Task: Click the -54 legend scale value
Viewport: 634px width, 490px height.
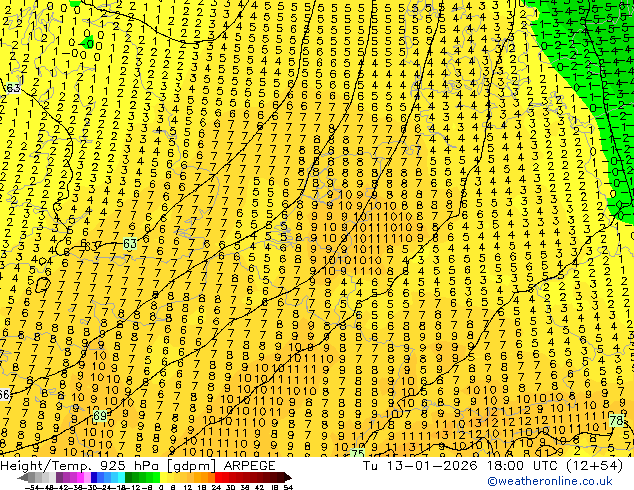Action: (x=32, y=488)
